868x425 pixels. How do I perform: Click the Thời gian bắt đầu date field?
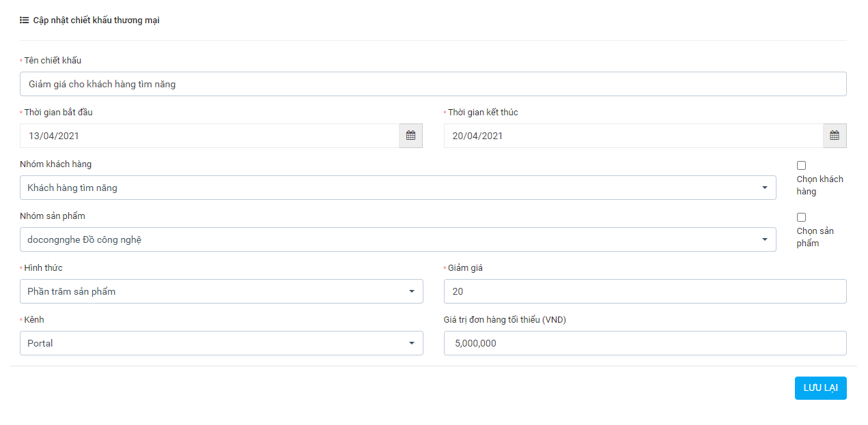point(209,136)
